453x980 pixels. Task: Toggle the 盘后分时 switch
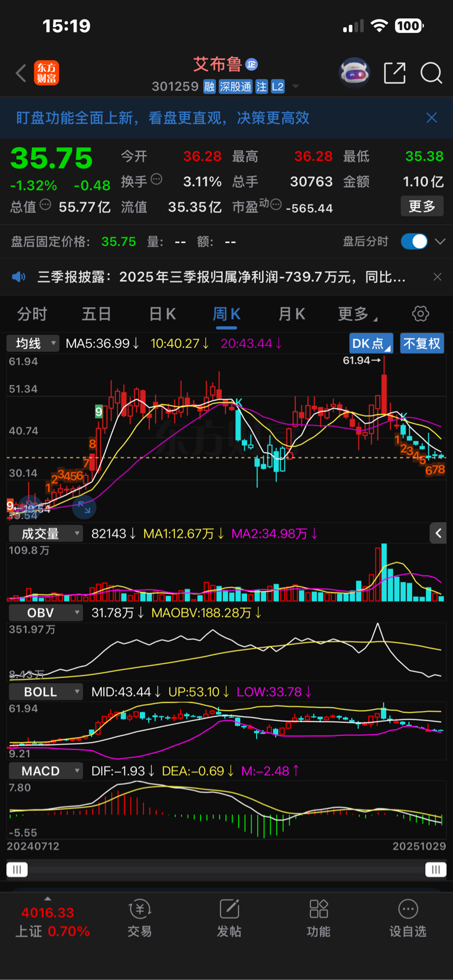tap(414, 242)
